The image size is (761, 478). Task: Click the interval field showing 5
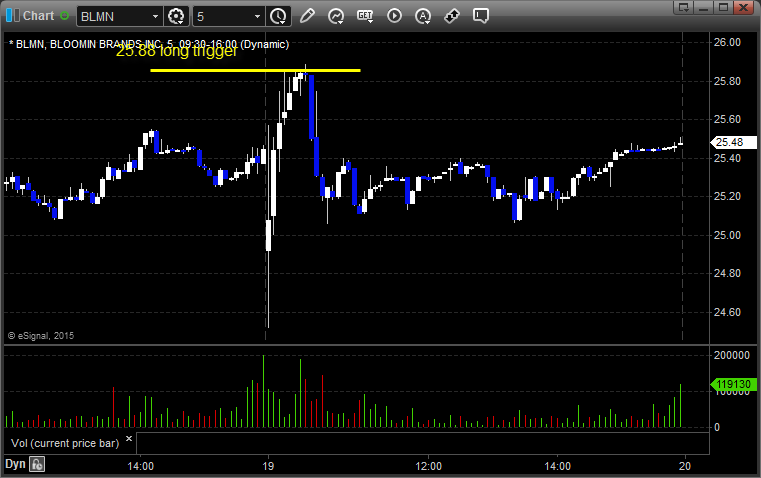coord(222,16)
